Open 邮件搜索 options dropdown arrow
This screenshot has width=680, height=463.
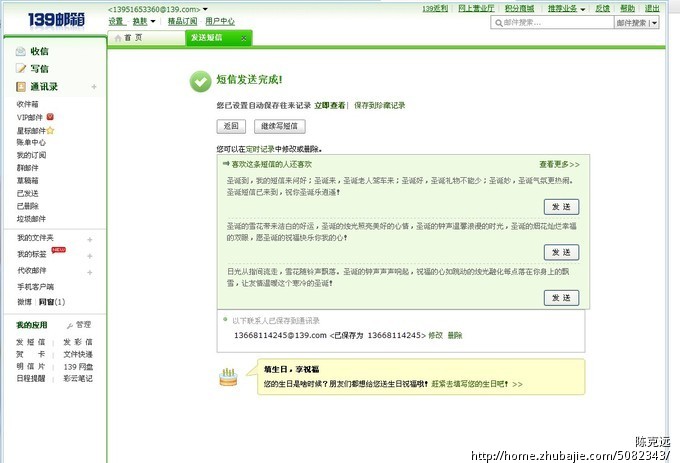[x=654, y=23]
